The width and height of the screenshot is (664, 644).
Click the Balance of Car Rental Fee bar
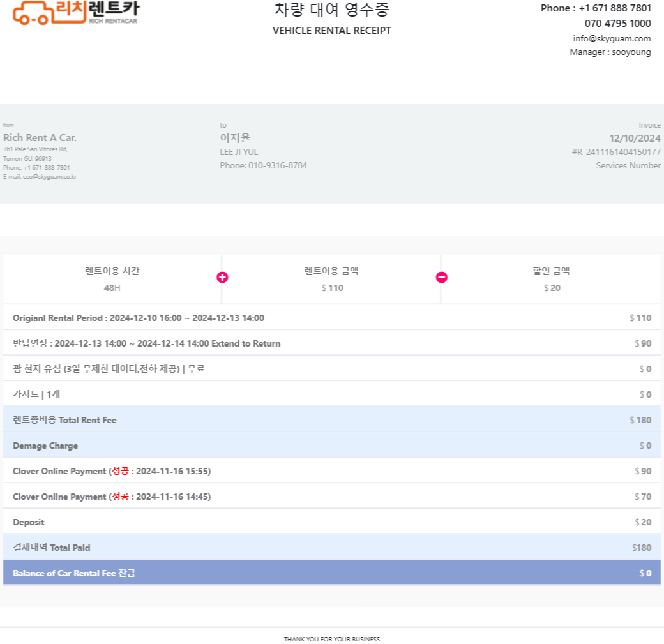tap(332, 573)
